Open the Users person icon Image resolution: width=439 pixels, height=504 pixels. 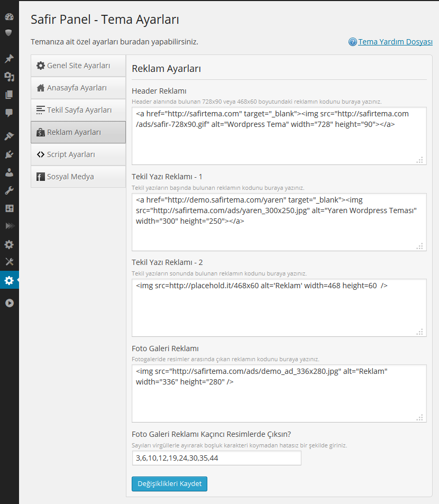[10, 172]
